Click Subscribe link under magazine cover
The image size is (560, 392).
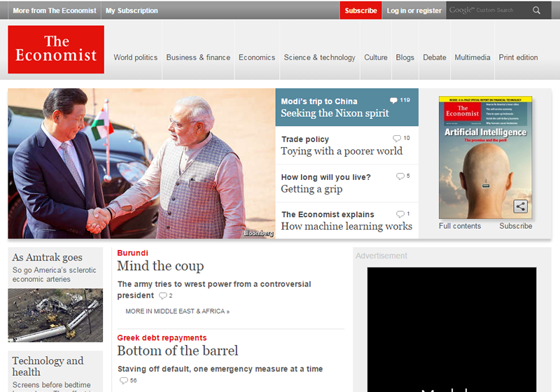coord(516,226)
